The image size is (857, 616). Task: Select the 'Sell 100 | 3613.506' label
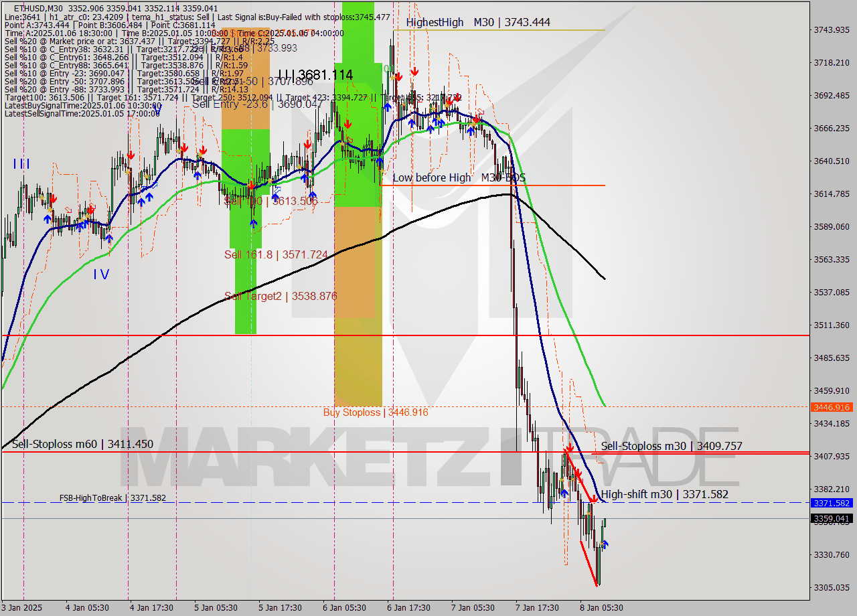[x=270, y=201]
